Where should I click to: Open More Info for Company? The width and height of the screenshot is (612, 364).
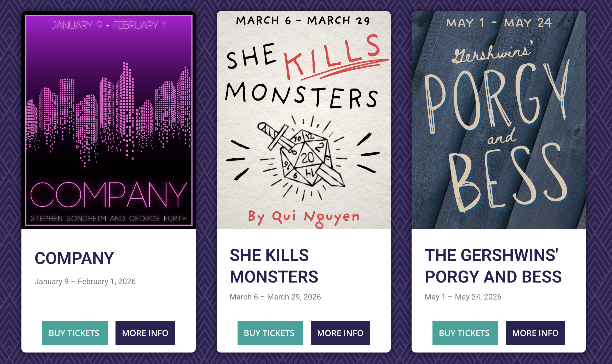click(145, 333)
